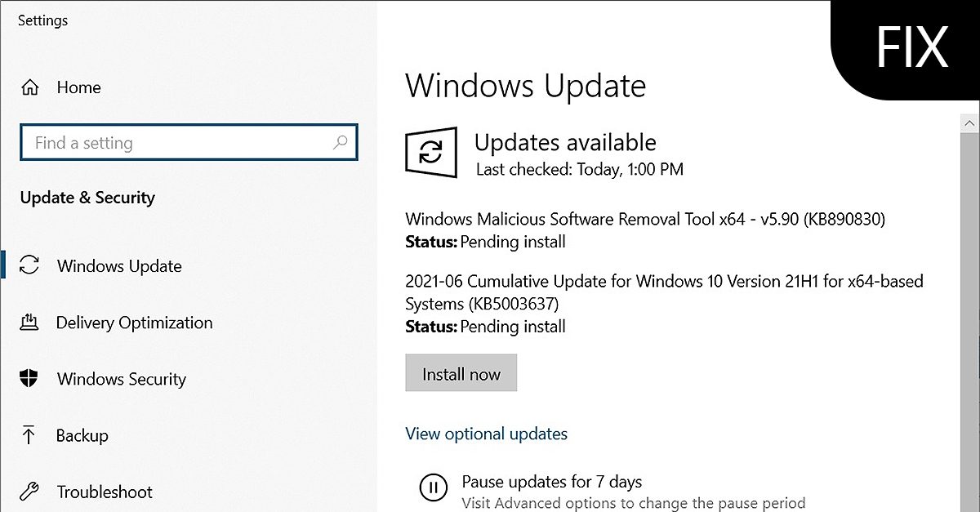Select Backup in the left pane
The height and width of the screenshot is (512, 980).
pyautogui.click(x=82, y=435)
